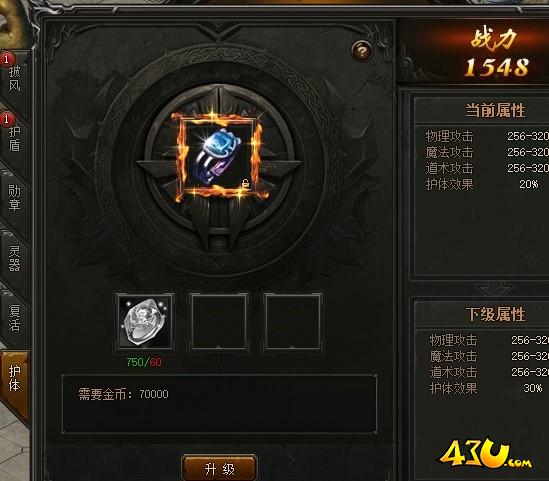Switch to the 灵器 tab

click(15, 258)
